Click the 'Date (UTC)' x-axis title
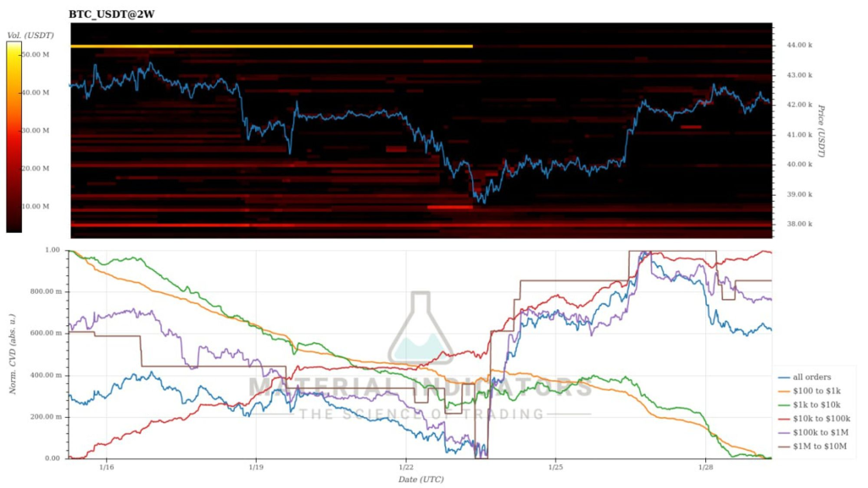Screen dimensions: 868x488 pos(420,479)
